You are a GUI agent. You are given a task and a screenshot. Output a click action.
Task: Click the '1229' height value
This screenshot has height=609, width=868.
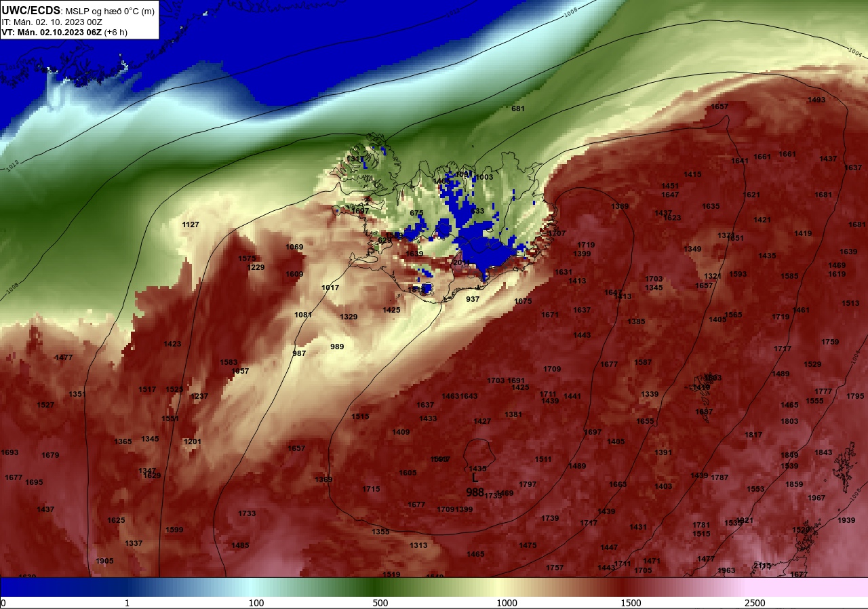click(x=256, y=267)
